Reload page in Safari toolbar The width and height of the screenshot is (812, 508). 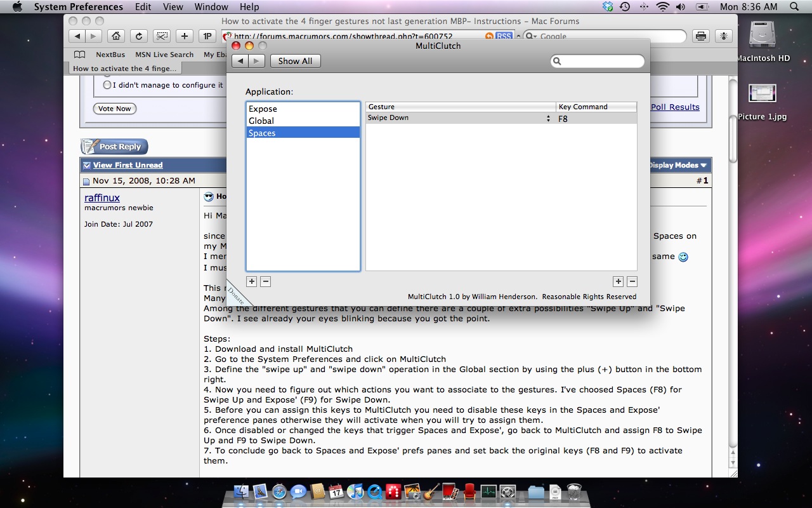click(x=138, y=36)
